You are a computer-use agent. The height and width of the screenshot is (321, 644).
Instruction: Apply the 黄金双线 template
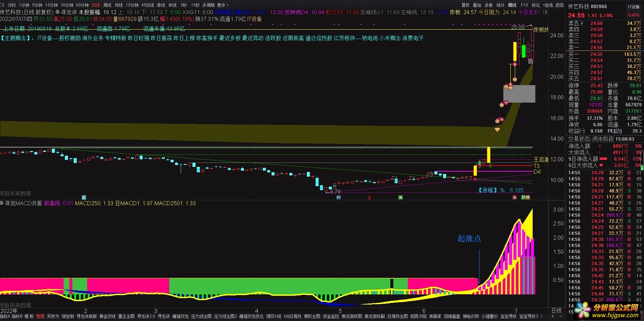pos(108,316)
